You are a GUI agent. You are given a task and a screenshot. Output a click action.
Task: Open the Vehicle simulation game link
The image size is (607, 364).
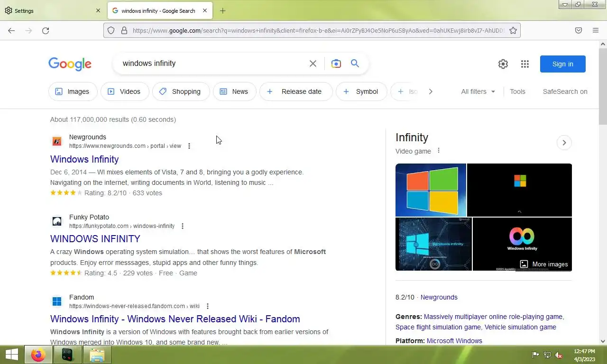pos(520,327)
